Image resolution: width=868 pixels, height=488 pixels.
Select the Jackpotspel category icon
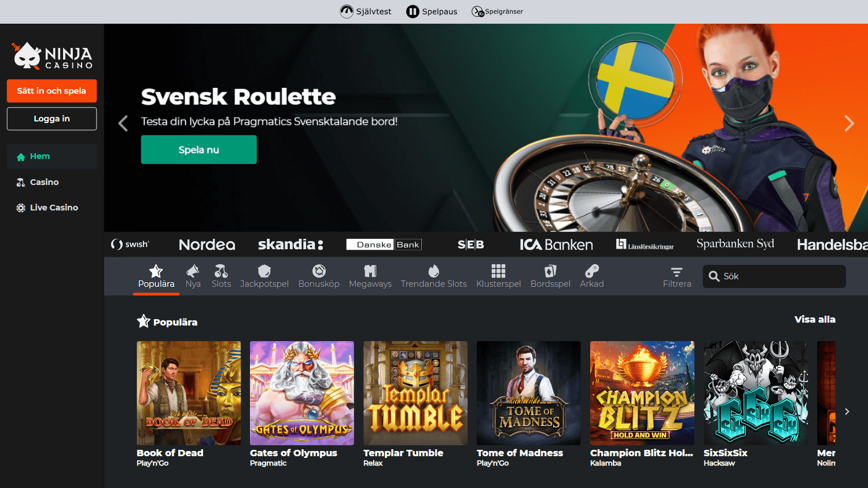tap(264, 271)
